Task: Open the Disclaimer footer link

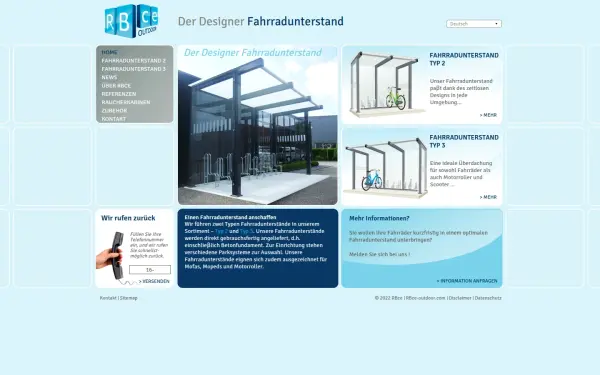Action: [460, 298]
